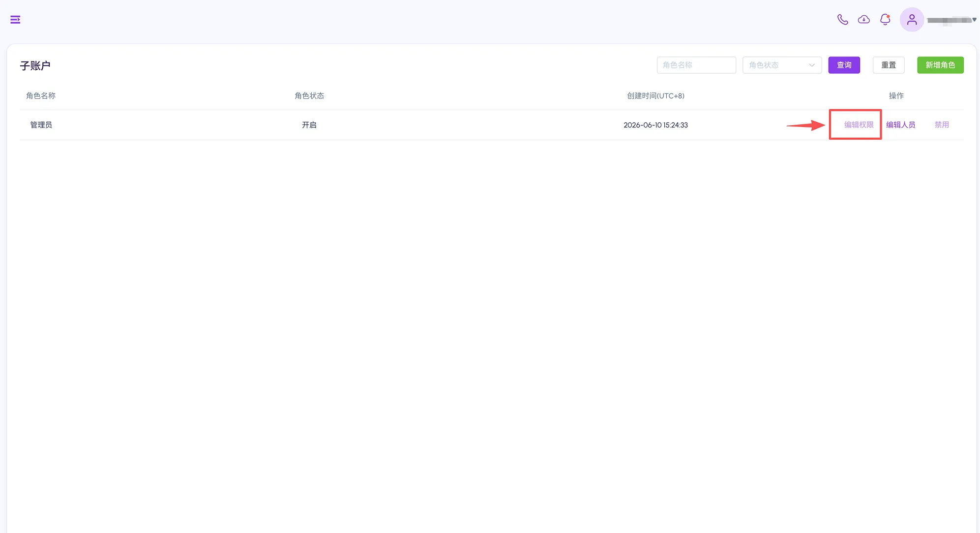The height and width of the screenshot is (533, 980).
Task: Open the 角色状态 dropdown filter
Action: (782, 65)
